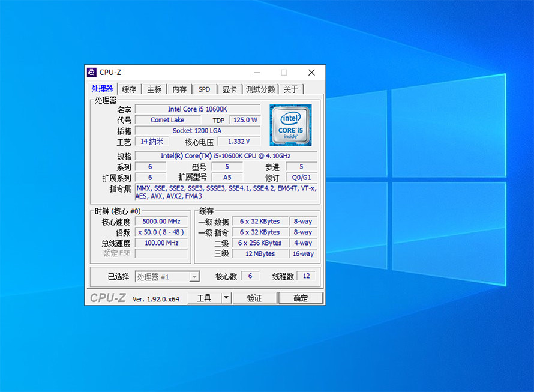Click the Intel Core i5 logo badge
534x392 pixels.
point(290,125)
